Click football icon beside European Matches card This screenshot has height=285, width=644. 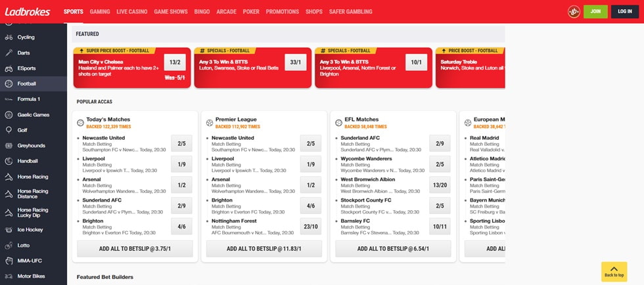467,123
